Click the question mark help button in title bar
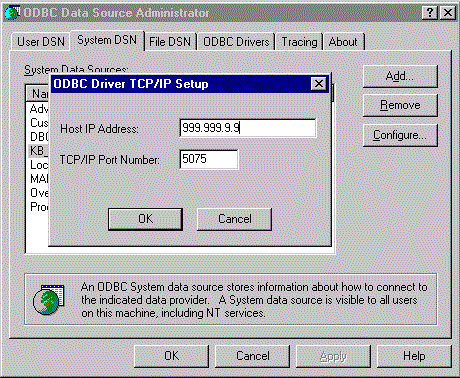Viewport: 460px width, 378px height. [x=430, y=13]
